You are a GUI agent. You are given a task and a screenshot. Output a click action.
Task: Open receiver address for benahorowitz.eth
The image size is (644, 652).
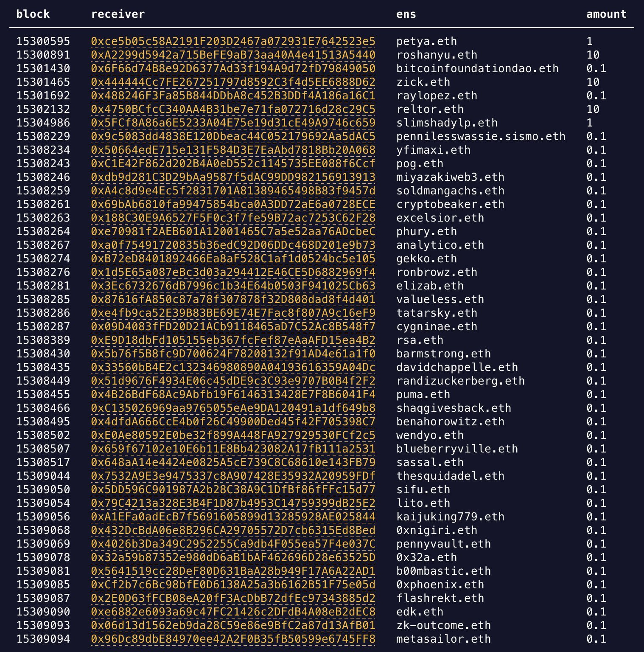point(233,422)
